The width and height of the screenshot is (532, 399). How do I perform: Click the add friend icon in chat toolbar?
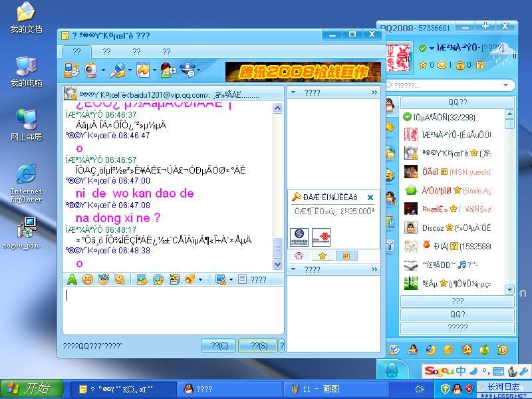click(168, 70)
